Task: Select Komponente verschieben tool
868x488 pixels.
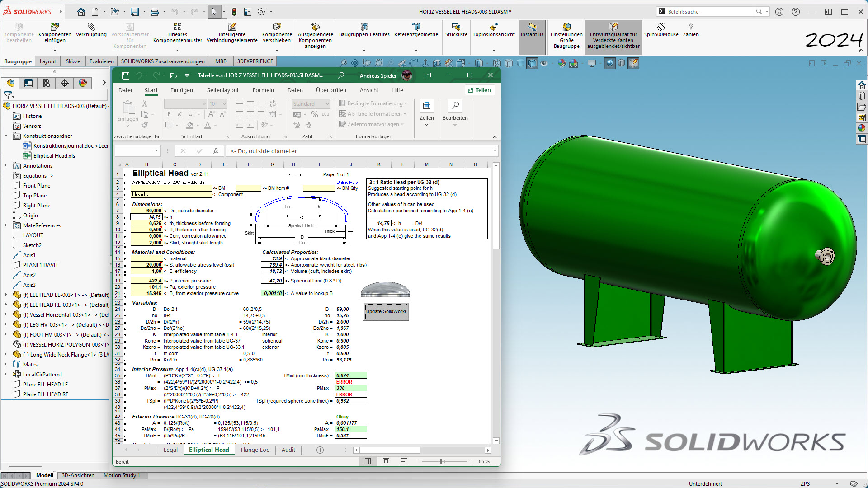Action: click(x=277, y=33)
